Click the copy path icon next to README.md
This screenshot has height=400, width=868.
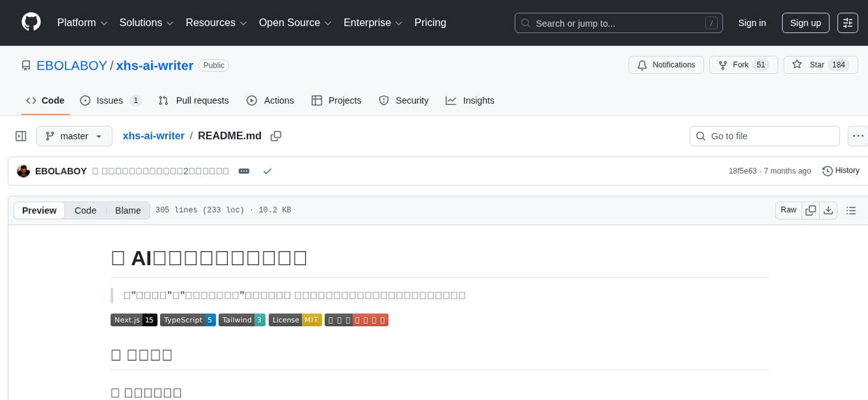tap(276, 135)
